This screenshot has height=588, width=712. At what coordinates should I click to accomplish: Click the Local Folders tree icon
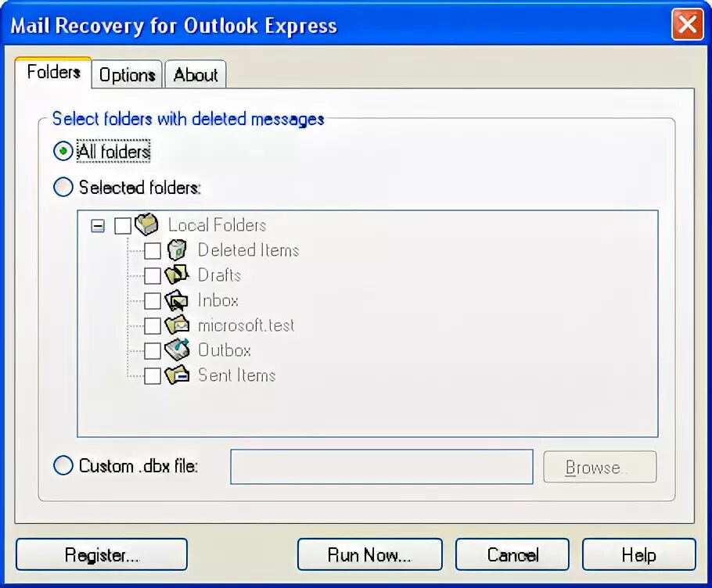[x=146, y=224]
